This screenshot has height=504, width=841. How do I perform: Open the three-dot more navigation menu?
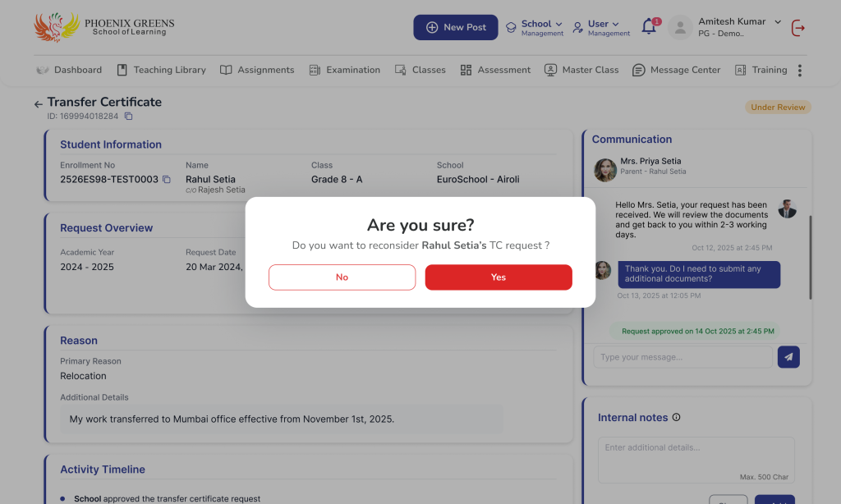point(799,71)
